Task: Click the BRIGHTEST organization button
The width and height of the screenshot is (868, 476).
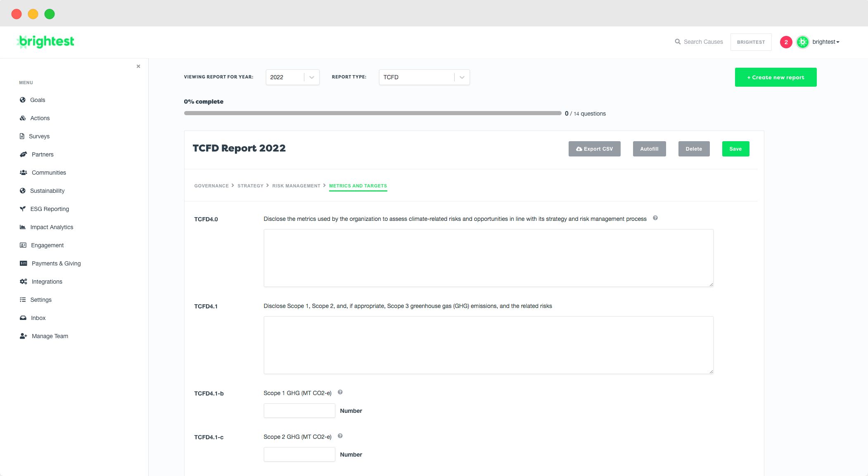Action: pyautogui.click(x=751, y=42)
